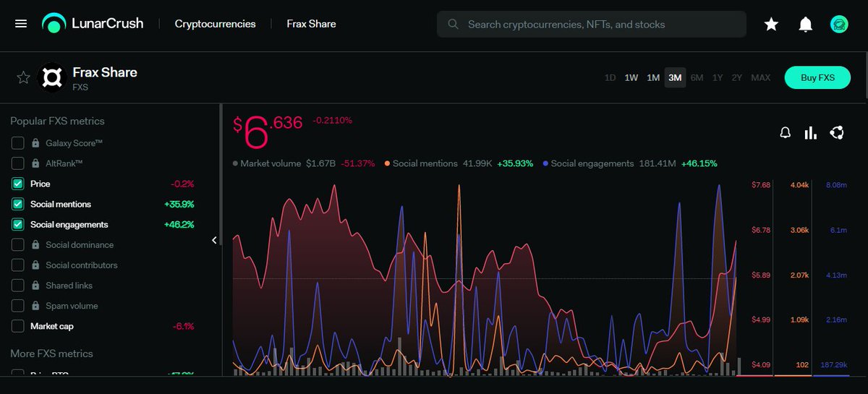Click the $7.68 price axis label
The image size is (868, 394).
click(x=761, y=185)
